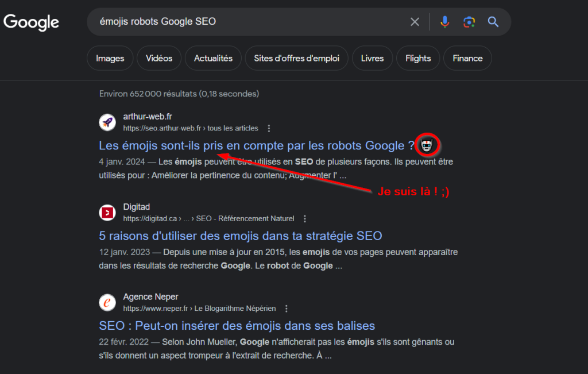588x374 pixels.
Task: Open three-dot menu for arthur-web.fr result
Action: coord(269,128)
